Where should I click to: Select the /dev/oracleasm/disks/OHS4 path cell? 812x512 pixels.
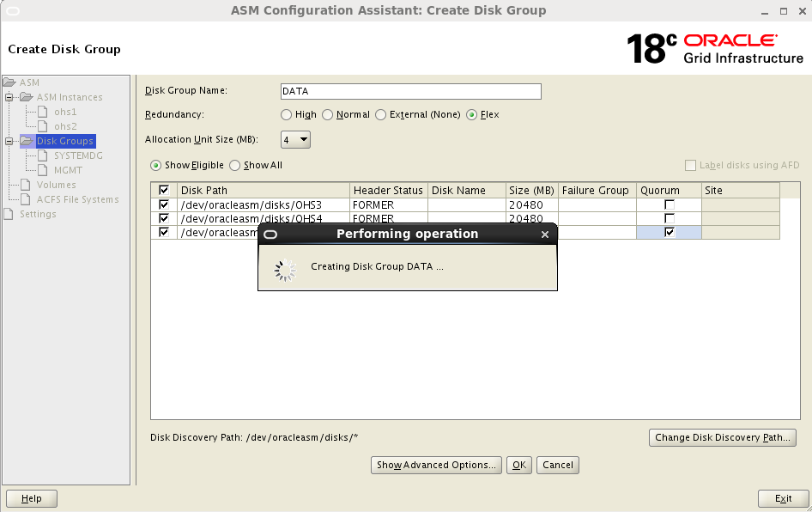click(x=263, y=218)
